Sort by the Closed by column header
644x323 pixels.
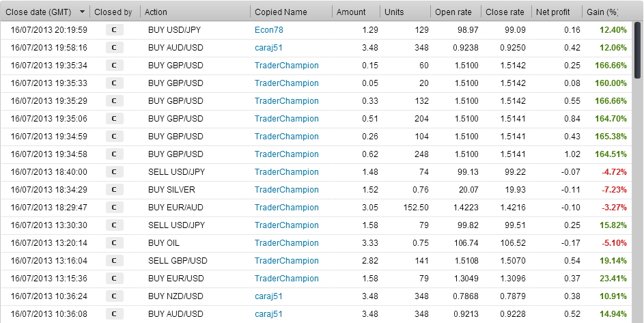[x=113, y=12]
